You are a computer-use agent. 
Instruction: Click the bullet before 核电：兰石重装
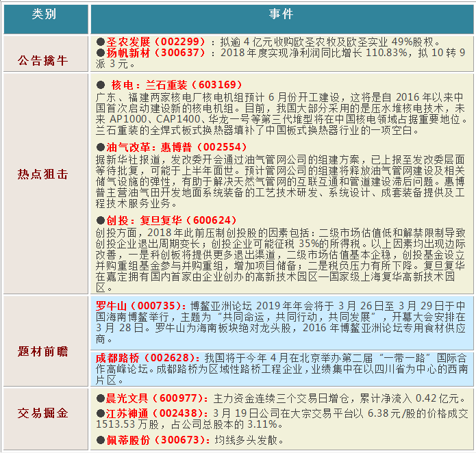[101, 85]
